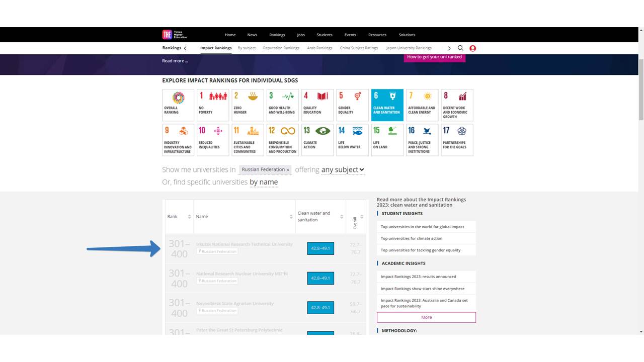Screen dimensions: 644x362
Task: Click Irkutsk row 42.8–49.1 score bar
Action: (320, 248)
